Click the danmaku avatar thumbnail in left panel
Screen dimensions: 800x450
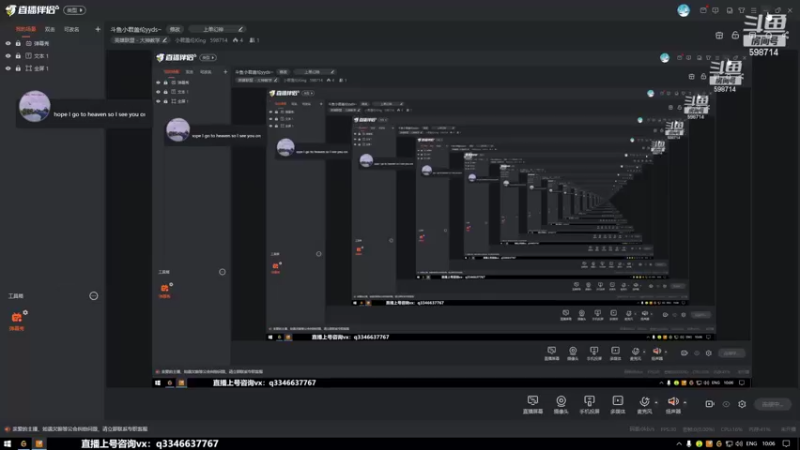(x=35, y=106)
